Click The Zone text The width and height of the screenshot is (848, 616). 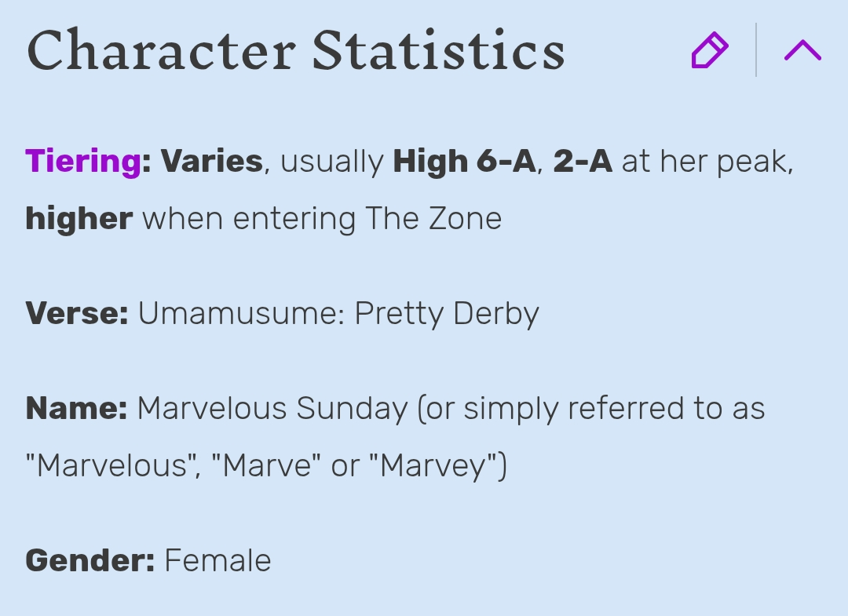pos(433,219)
